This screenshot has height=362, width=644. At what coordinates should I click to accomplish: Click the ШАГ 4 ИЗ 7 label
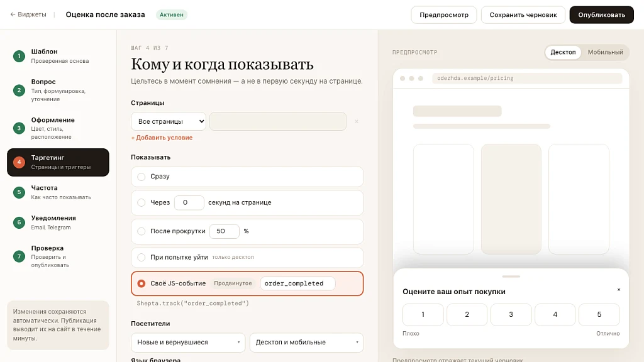[150, 48]
